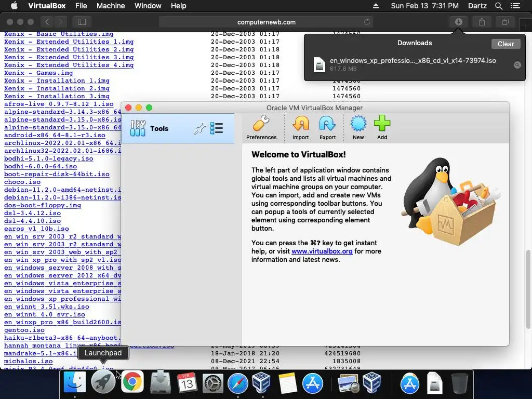Open boot-repair-disk-64bit.iso link
The height and width of the screenshot is (399, 532).
click(57, 174)
